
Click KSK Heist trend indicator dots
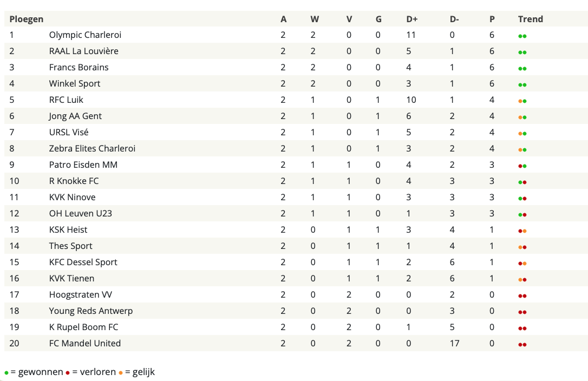522,231
